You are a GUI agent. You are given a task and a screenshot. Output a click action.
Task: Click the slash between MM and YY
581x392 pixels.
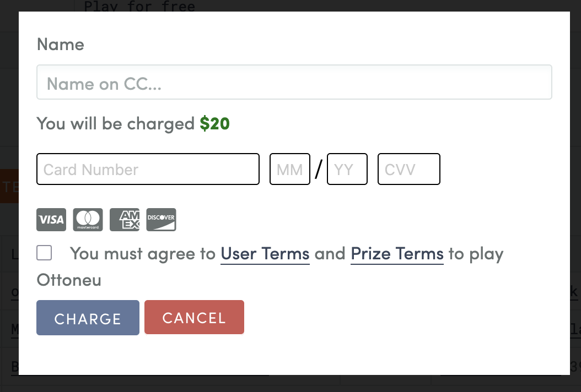pos(319,169)
